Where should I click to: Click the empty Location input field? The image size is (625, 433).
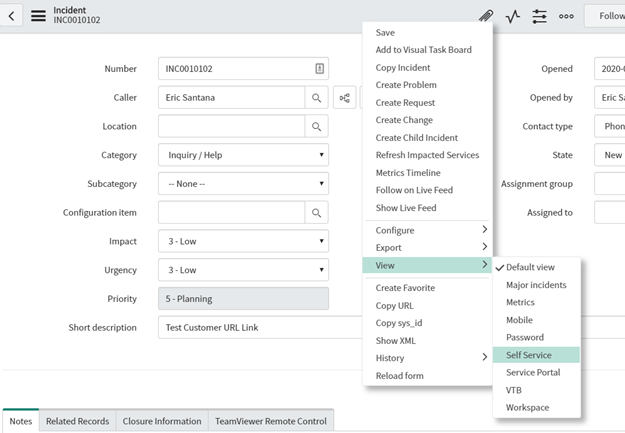[x=232, y=126]
